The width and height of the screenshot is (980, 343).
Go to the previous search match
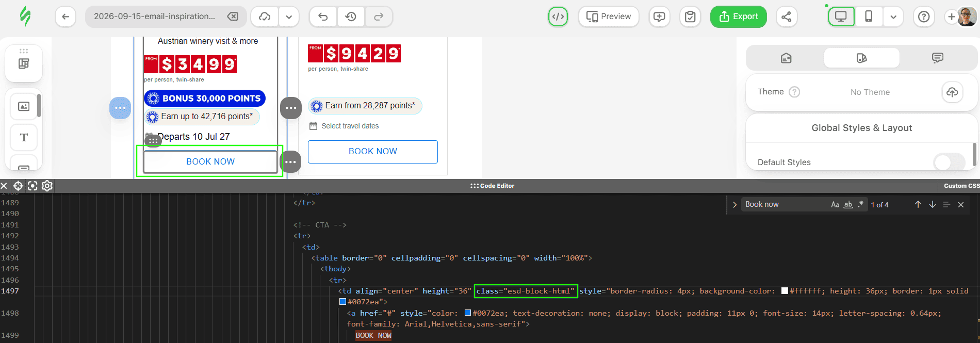click(918, 205)
